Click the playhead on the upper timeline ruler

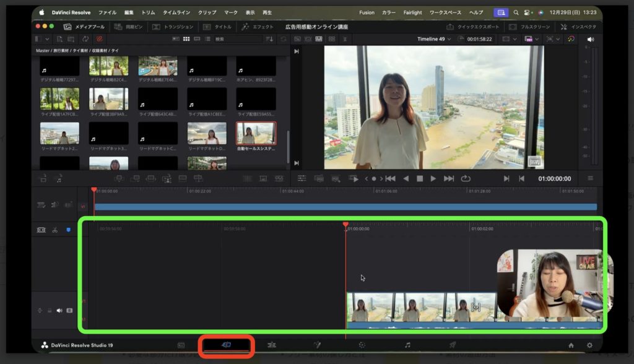coord(94,190)
